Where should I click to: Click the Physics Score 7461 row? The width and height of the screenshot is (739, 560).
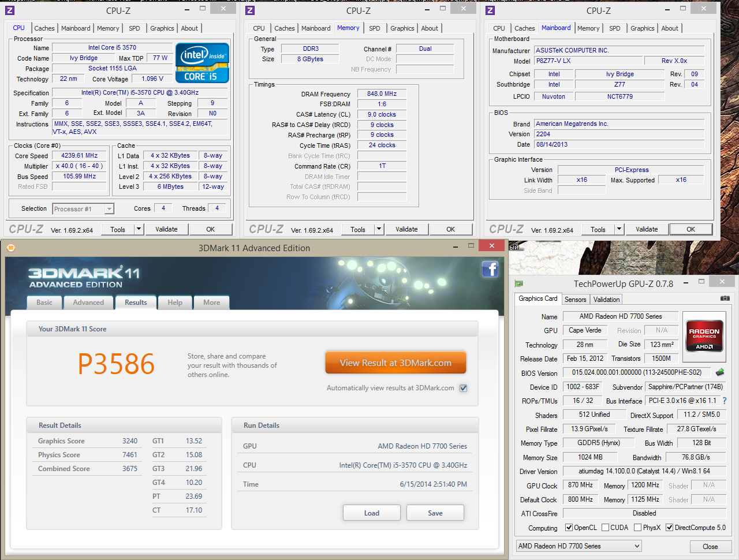[88, 455]
